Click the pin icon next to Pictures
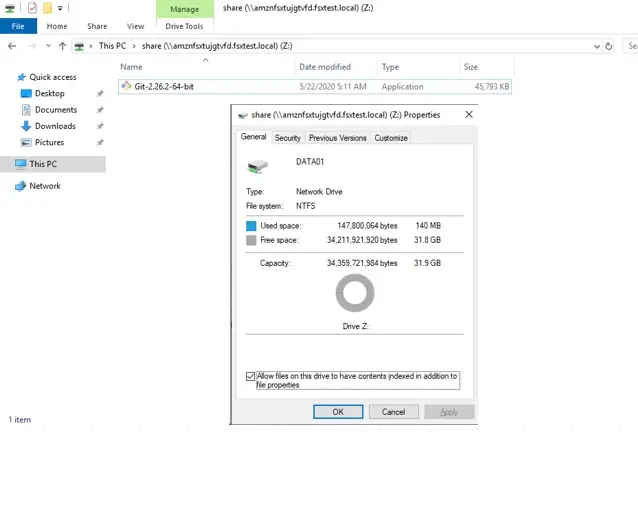 100,143
